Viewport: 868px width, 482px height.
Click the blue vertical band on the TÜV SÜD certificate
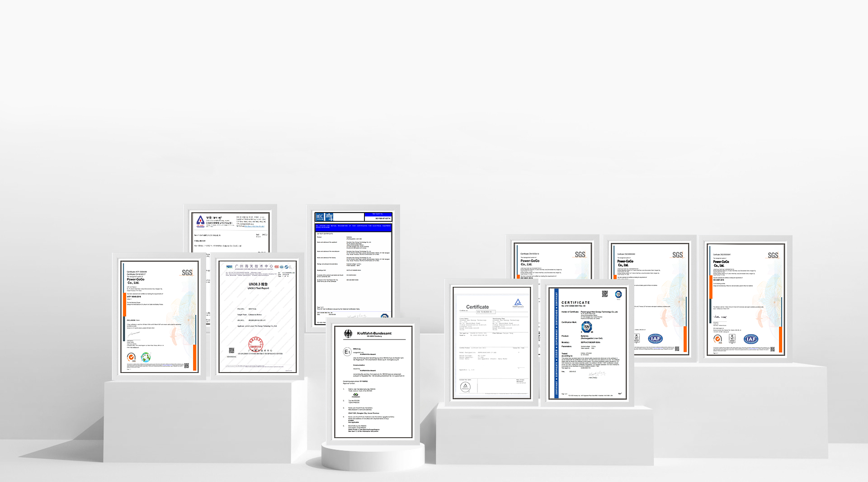(556, 343)
